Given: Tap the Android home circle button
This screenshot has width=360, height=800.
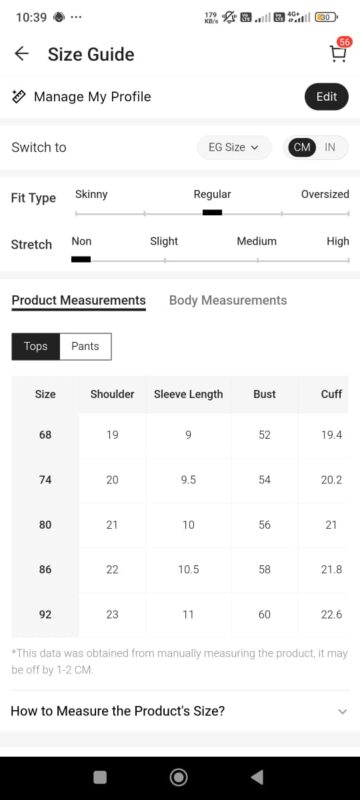Looking at the screenshot, I should pos(179,777).
